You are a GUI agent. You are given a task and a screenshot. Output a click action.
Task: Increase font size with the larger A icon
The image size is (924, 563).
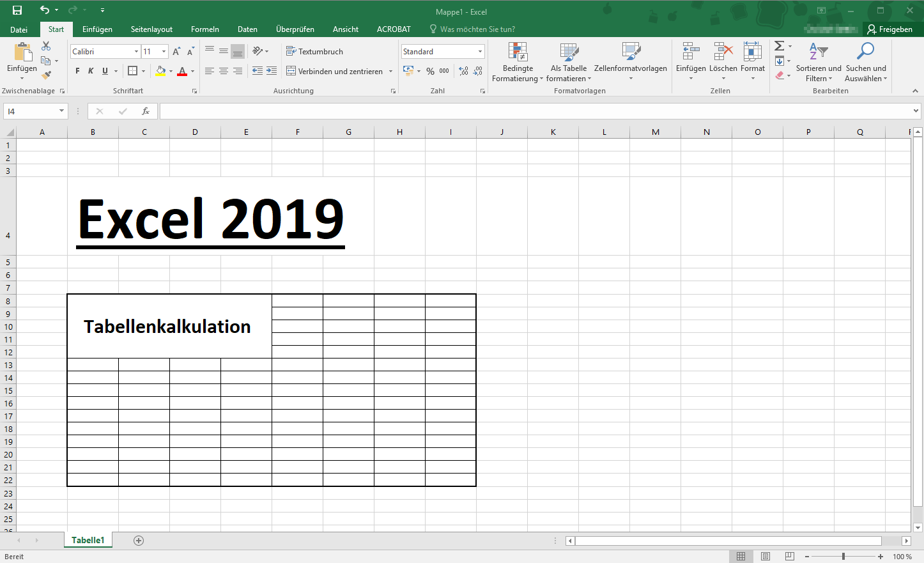coord(176,52)
